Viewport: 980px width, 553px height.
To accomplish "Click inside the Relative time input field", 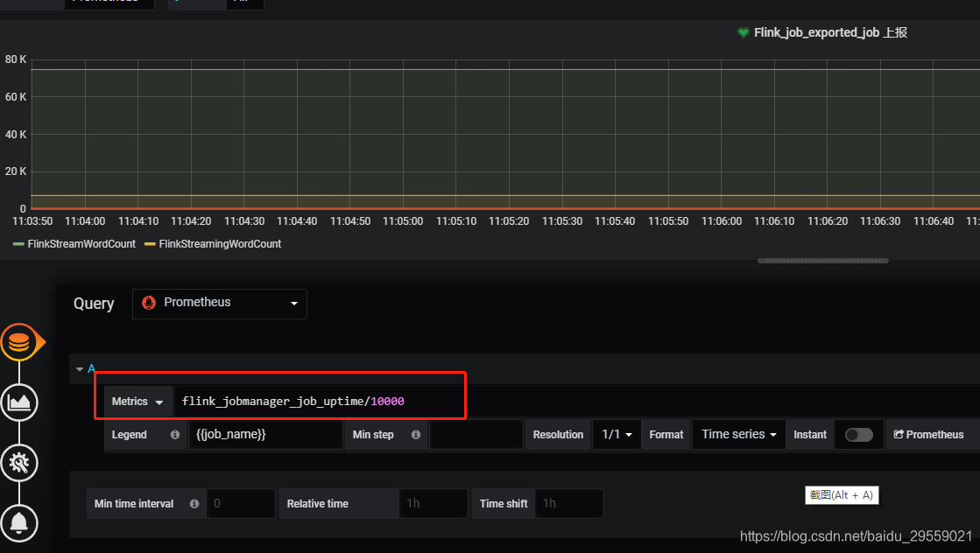I will pyautogui.click(x=433, y=503).
